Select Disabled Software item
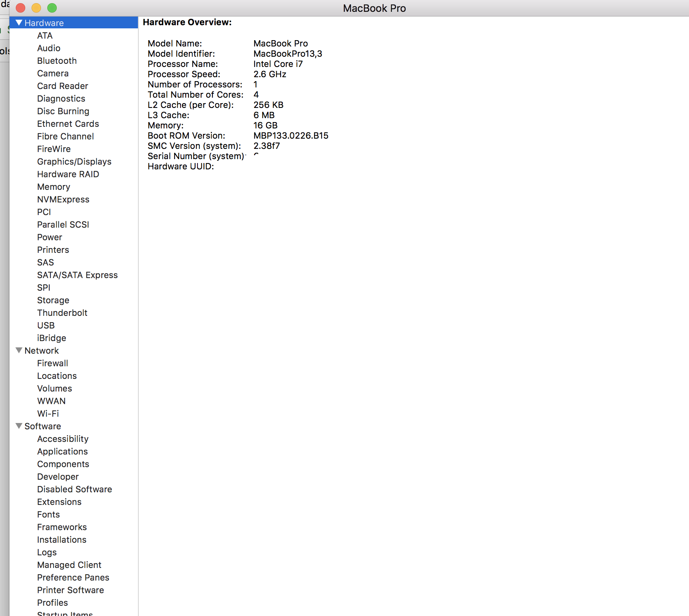 (x=74, y=489)
